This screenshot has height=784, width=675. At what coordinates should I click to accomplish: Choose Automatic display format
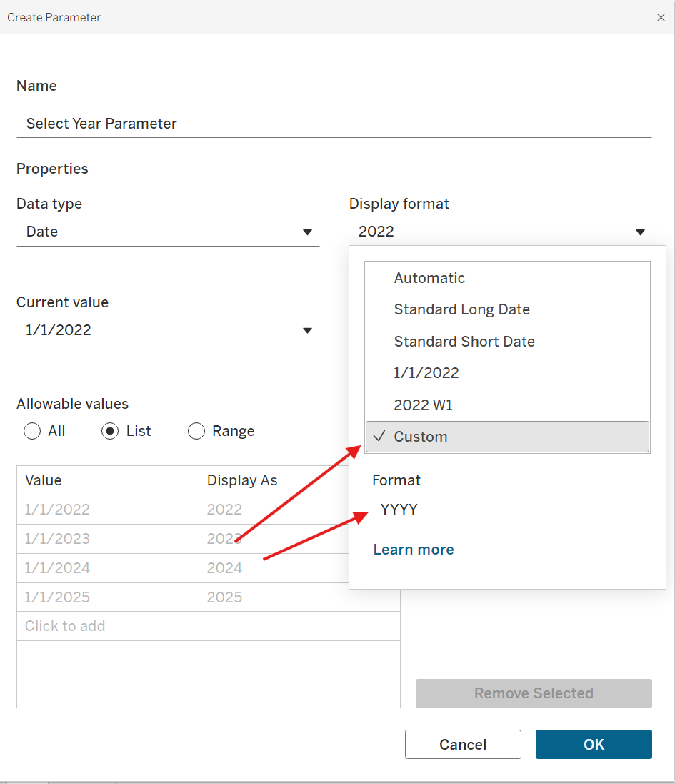(429, 278)
